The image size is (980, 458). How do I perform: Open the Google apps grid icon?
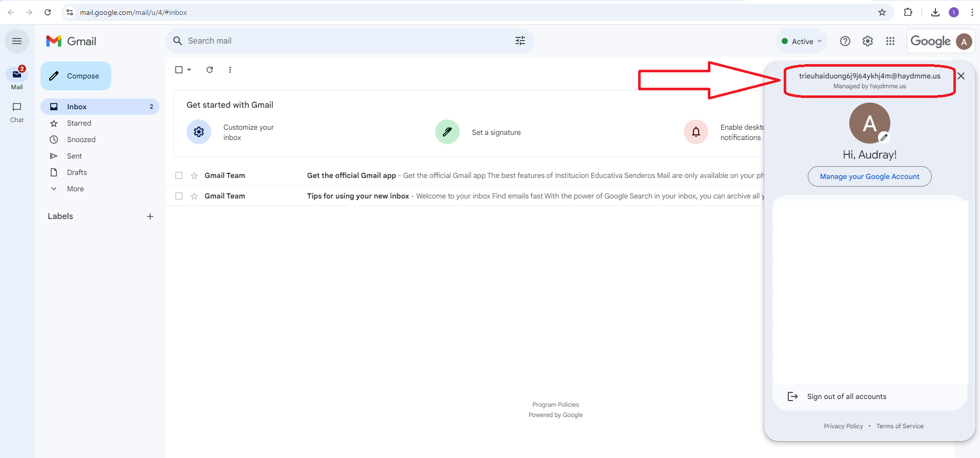[890, 42]
